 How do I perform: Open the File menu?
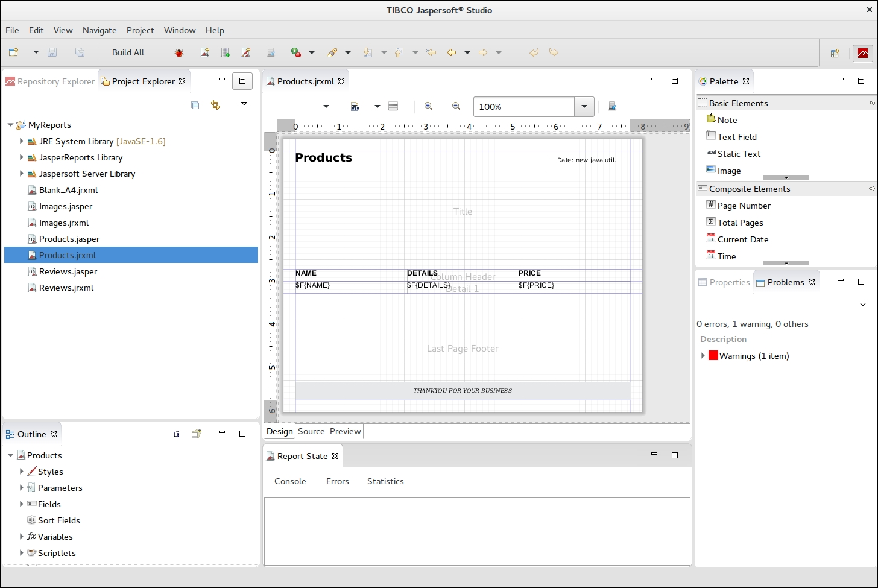(x=12, y=30)
